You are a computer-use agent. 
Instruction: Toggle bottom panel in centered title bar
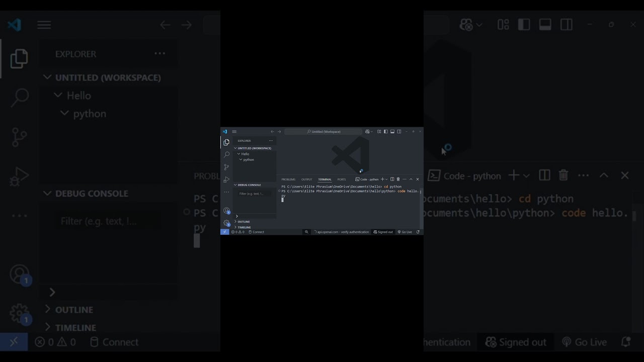392,132
